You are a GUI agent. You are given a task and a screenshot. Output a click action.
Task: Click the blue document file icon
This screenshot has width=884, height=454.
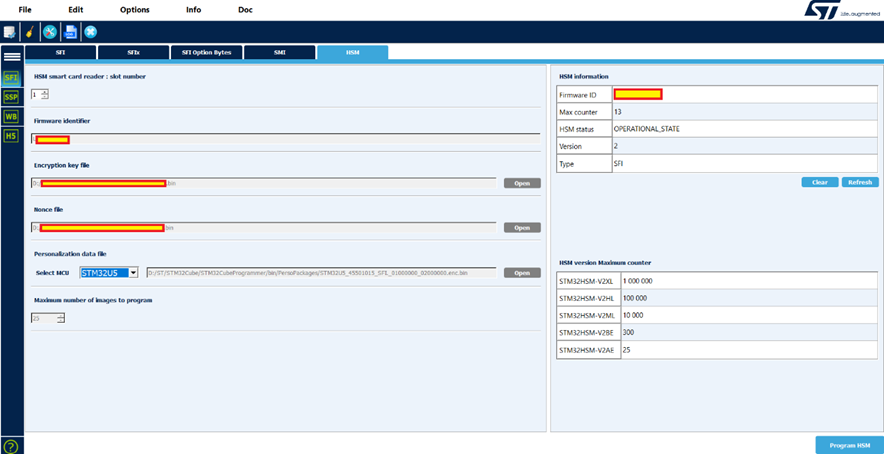tap(70, 32)
